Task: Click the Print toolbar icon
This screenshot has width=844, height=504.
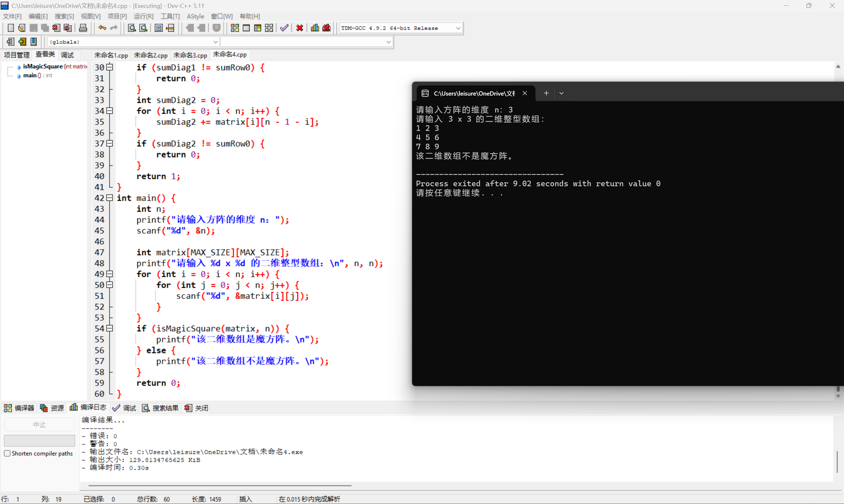Action: tap(83, 28)
